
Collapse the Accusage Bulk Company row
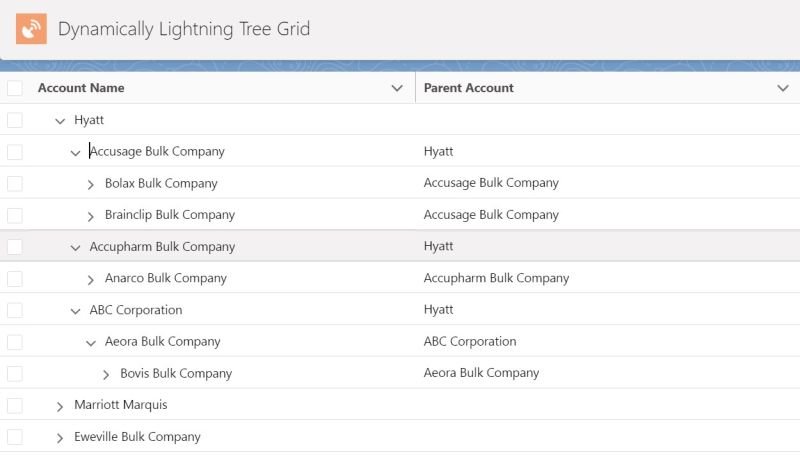coord(75,153)
